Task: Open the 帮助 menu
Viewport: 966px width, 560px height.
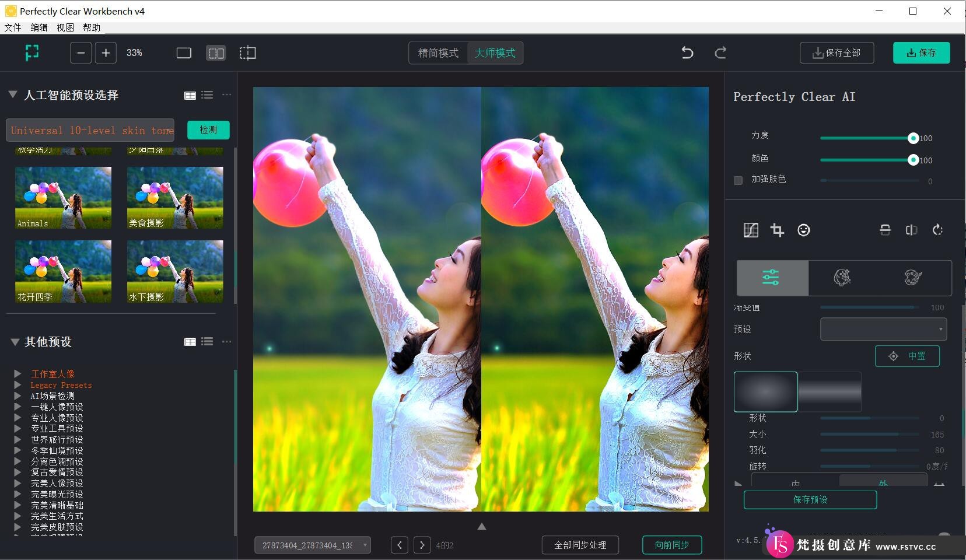Action: pyautogui.click(x=92, y=27)
